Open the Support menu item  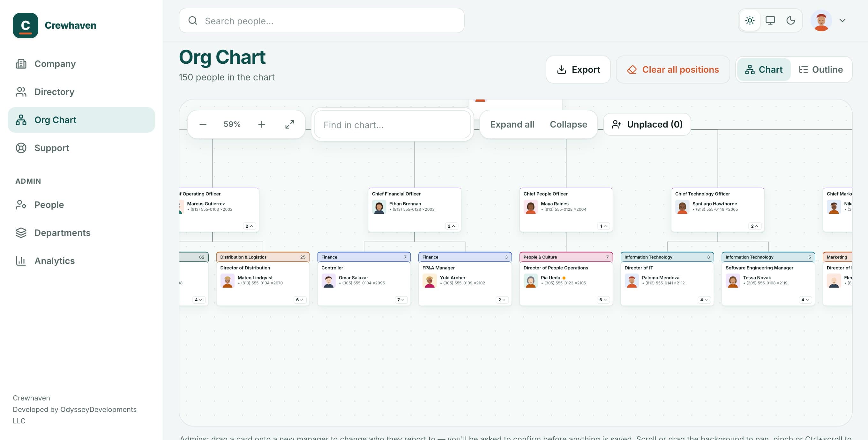click(x=81, y=148)
